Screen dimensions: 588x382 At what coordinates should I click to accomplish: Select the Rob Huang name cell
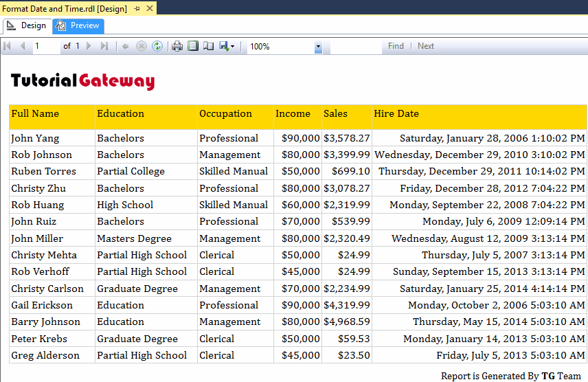point(52,205)
